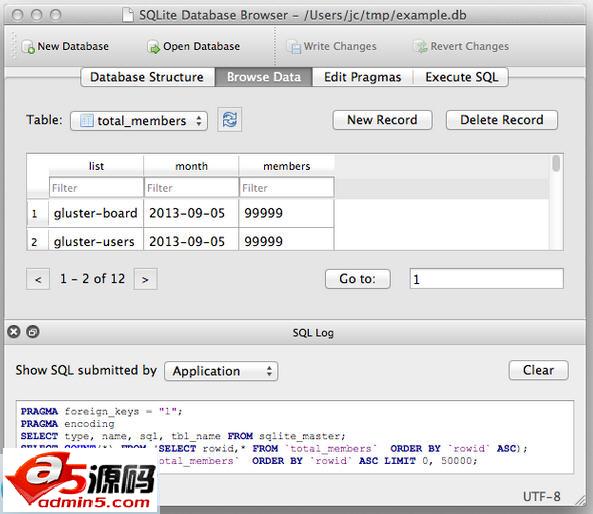Screen dimensions: 593x514
Task: Go to the Execute SQL tab
Action: coord(461,77)
